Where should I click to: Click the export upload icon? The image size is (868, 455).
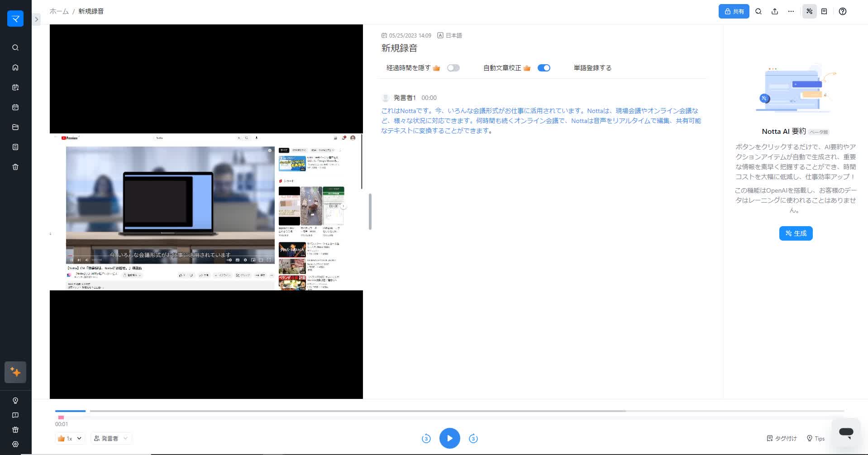coord(775,11)
